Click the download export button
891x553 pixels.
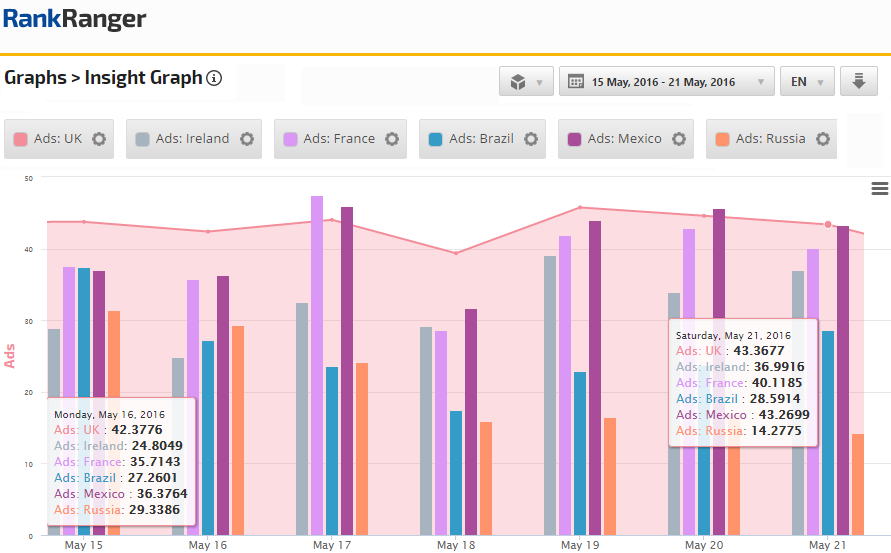coord(858,82)
